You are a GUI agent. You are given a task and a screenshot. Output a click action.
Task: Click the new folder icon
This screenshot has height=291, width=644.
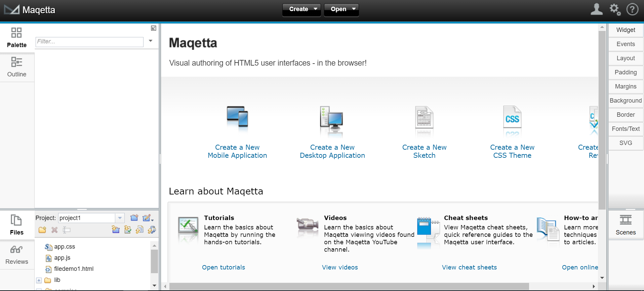pos(42,230)
